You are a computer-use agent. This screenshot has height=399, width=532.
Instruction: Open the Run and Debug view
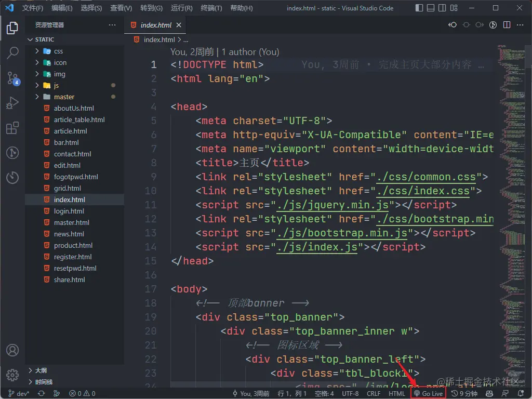click(12, 103)
